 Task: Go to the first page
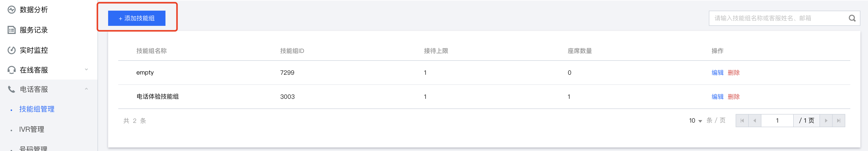tap(742, 121)
